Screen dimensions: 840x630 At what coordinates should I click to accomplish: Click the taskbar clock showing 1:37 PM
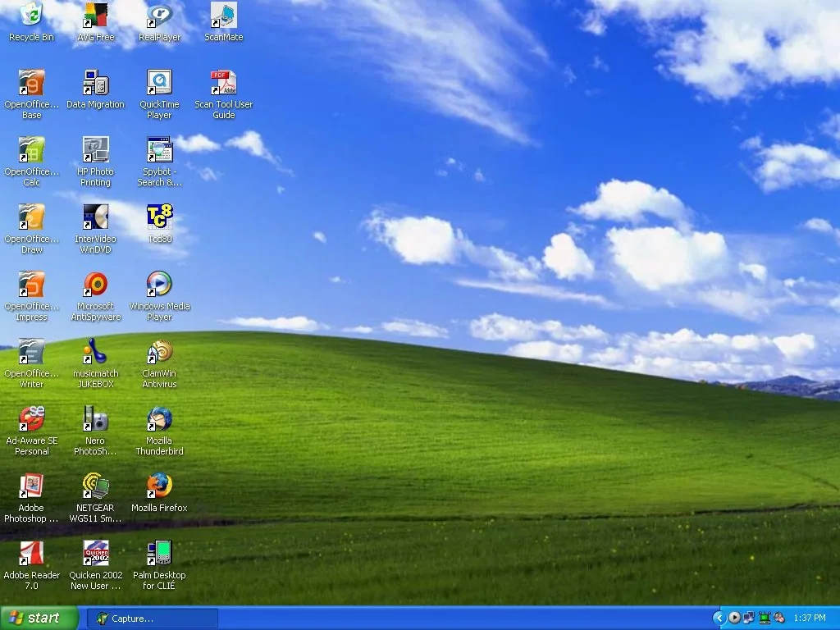(x=810, y=619)
